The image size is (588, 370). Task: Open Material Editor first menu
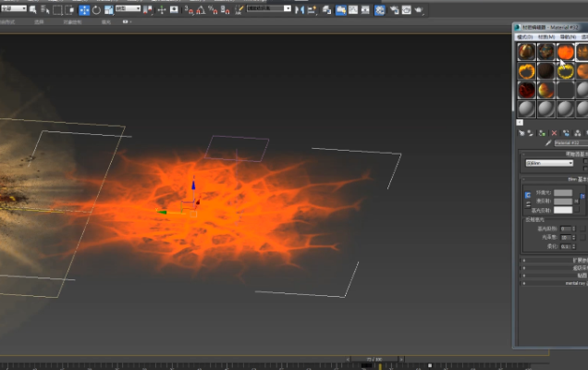[x=524, y=37]
